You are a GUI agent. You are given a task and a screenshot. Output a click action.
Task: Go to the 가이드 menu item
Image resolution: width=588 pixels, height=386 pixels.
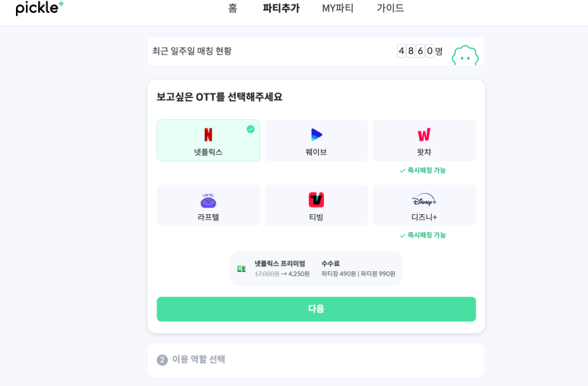tap(390, 8)
